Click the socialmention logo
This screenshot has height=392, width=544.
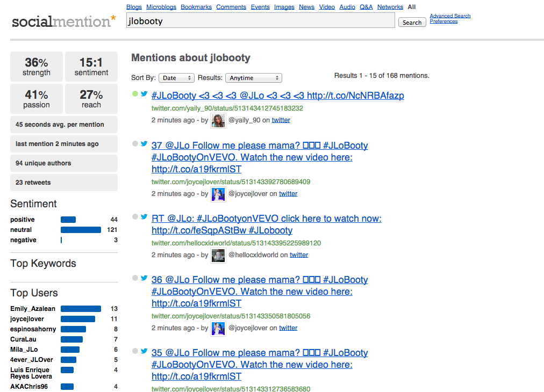[x=63, y=21]
